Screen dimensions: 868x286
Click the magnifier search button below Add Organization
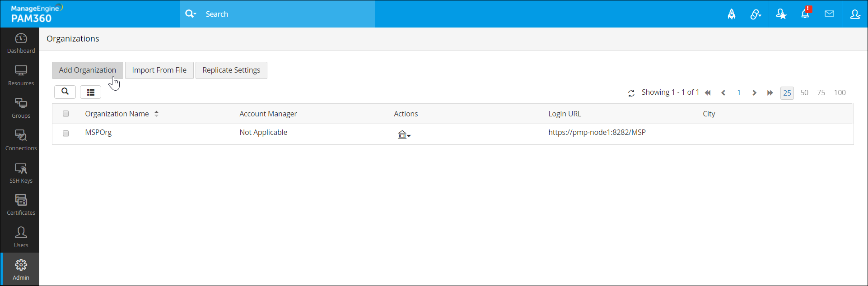[65, 92]
